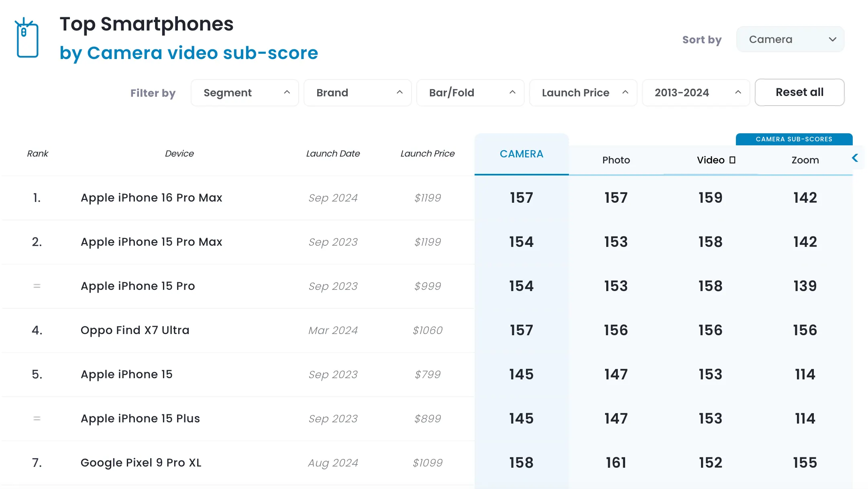Sort by the Zoom sub-score column
This screenshot has height=489, width=868.
pos(805,160)
